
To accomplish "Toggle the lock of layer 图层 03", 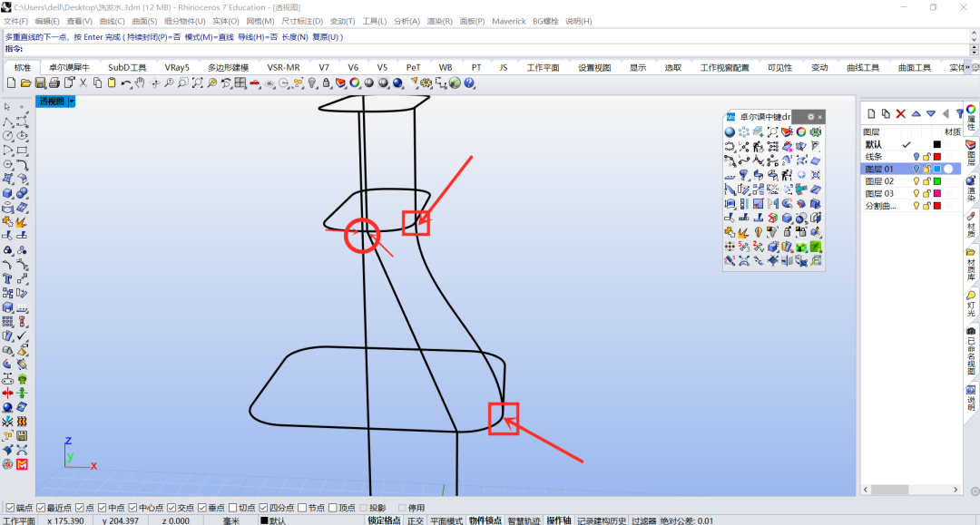I will [x=926, y=193].
